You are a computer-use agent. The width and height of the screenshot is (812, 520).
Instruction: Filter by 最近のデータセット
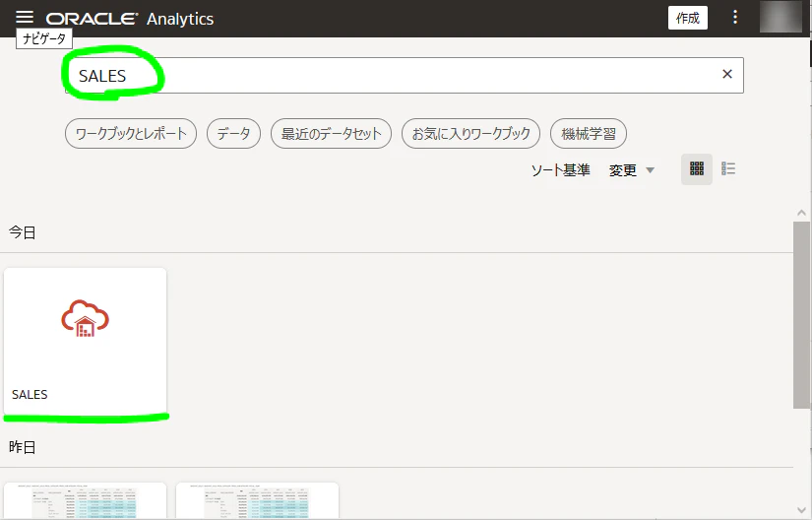click(x=331, y=134)
